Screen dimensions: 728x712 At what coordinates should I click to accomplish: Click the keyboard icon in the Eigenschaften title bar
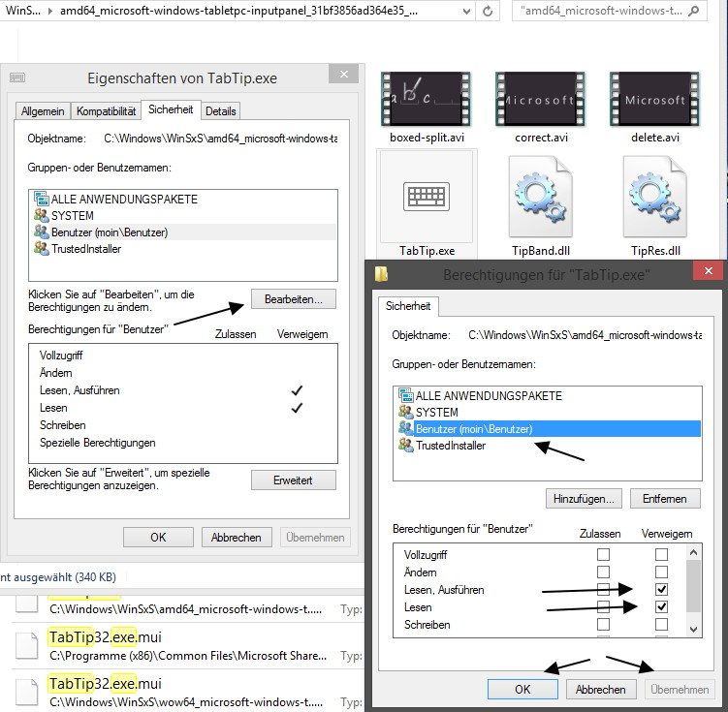click(x=17, y=77)
